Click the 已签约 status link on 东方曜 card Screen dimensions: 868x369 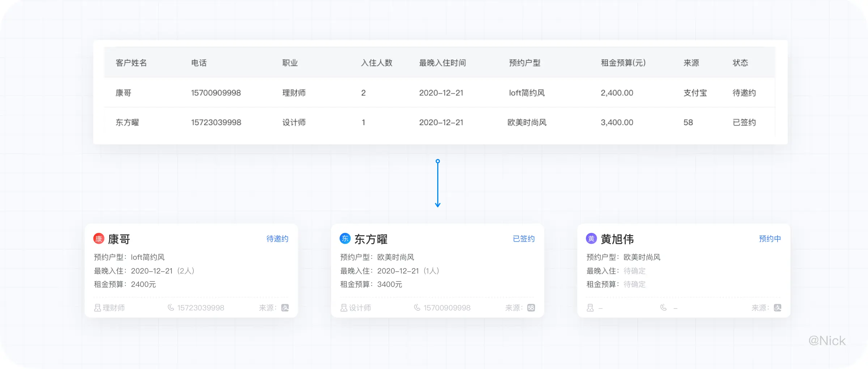524,239
